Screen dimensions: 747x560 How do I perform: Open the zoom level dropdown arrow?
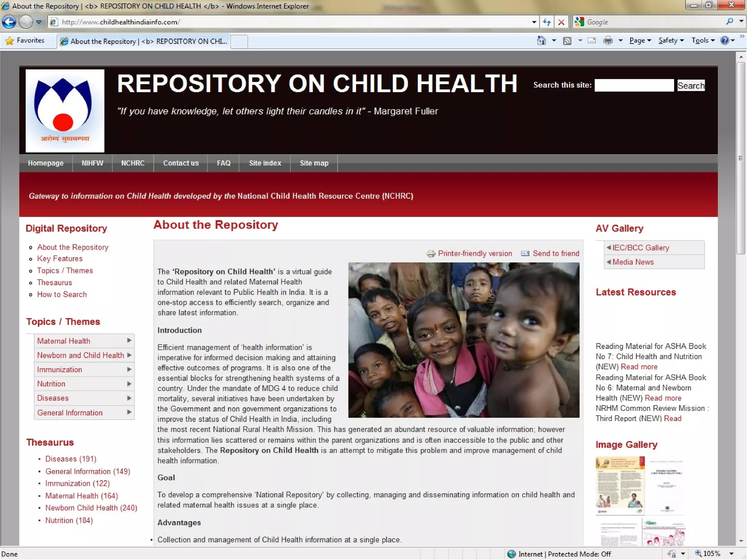tap(732, 554)
